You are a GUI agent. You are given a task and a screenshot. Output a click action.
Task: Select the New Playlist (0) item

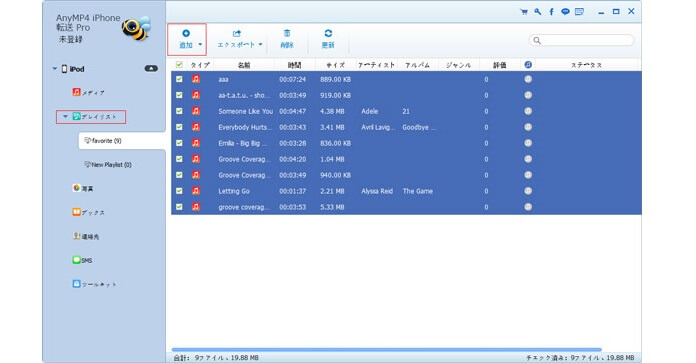click(x=108, y=165)
